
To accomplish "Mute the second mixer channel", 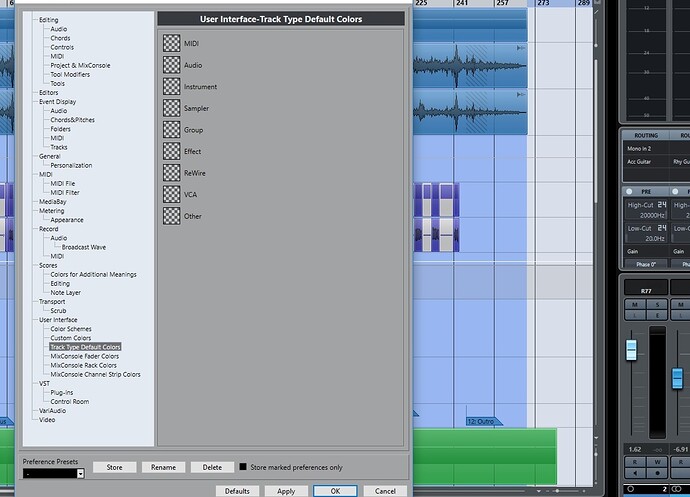I will coord(680,305).
